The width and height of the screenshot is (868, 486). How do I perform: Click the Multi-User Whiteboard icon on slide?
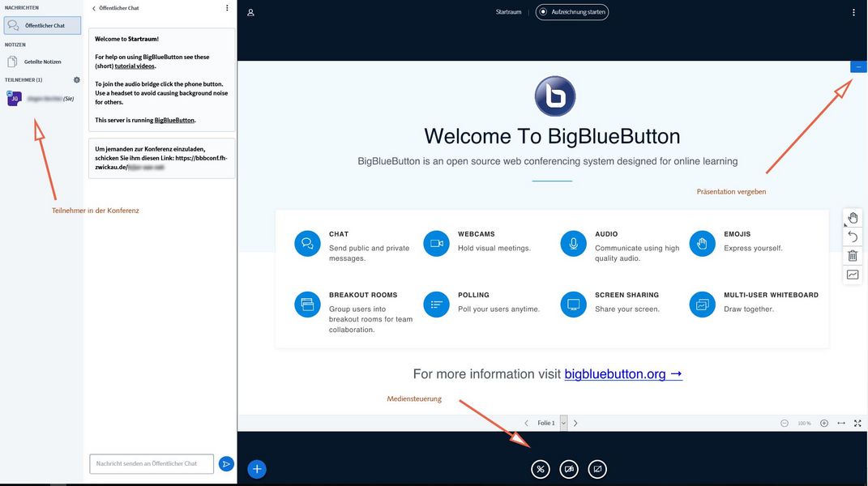click(x=702, y=305)
